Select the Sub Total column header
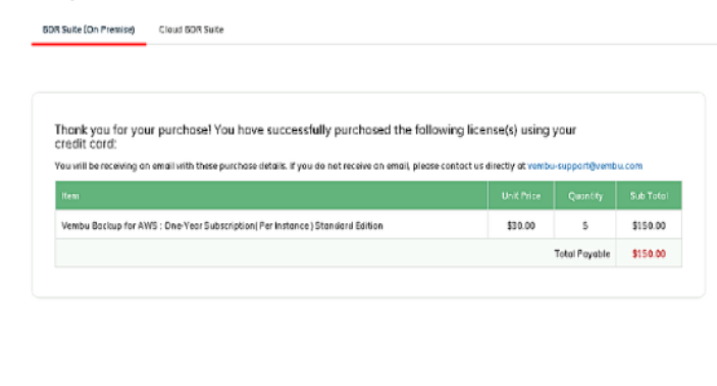The image size is (717, 386). coord(649,196)
